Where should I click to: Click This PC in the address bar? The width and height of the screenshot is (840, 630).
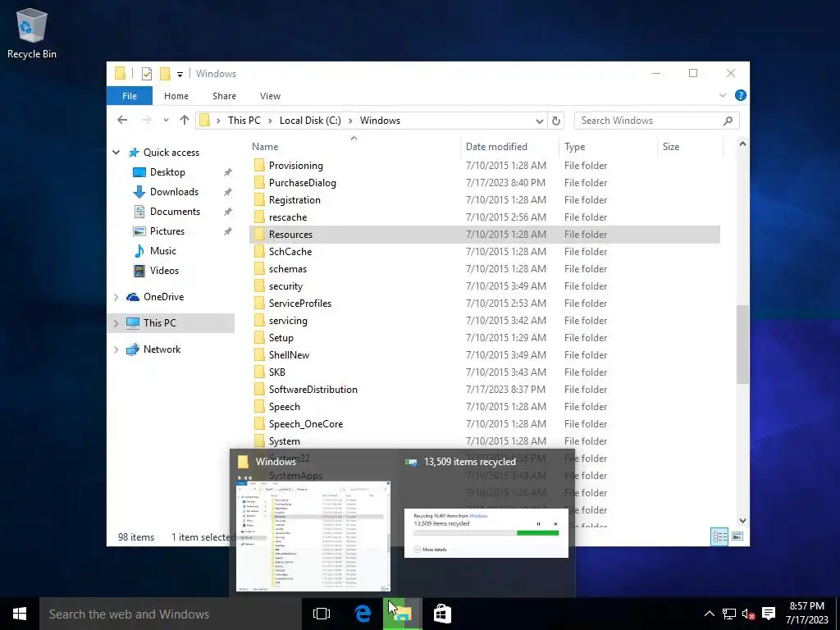[244, 121]
